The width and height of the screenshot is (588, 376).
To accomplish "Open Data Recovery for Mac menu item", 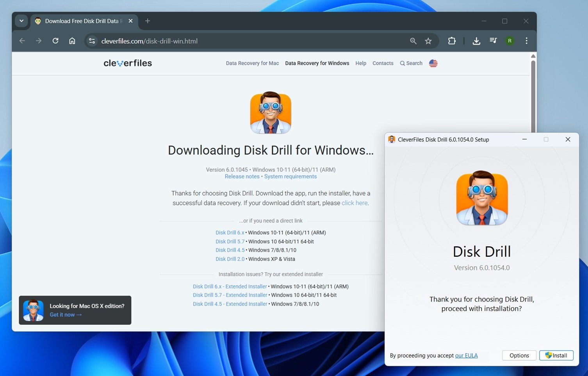I will tap(252, 63).
